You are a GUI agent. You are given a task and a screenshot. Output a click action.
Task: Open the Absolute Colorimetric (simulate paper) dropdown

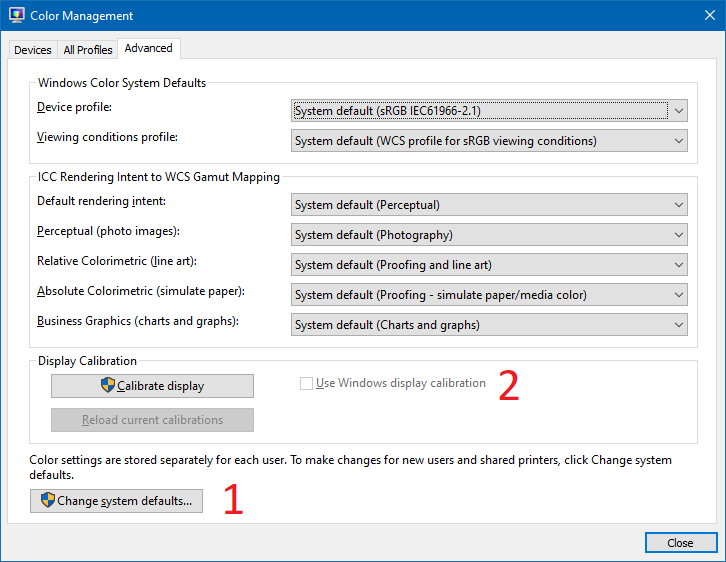coord(489,295)
